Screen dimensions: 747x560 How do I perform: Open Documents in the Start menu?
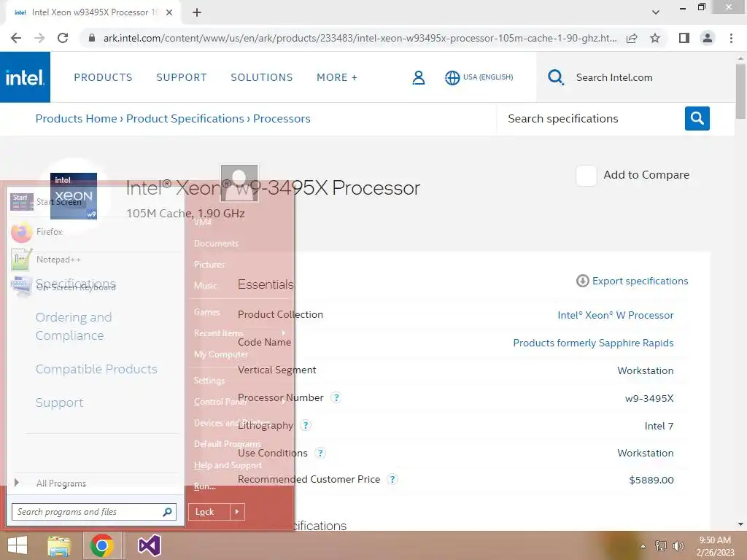coord(216,244)
